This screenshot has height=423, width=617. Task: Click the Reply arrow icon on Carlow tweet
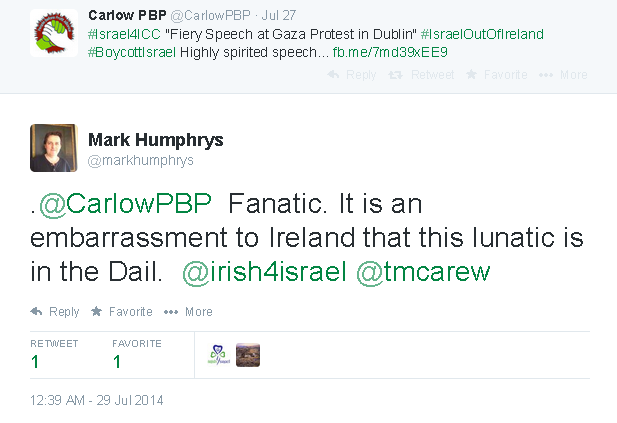pyautogui.click(x=333, y=74)
